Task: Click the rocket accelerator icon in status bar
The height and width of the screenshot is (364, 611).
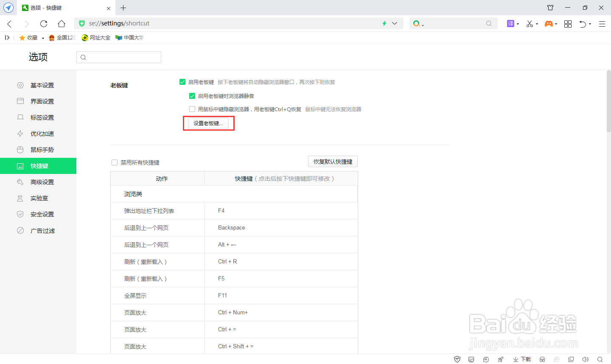Action: [x=501, y=359]
